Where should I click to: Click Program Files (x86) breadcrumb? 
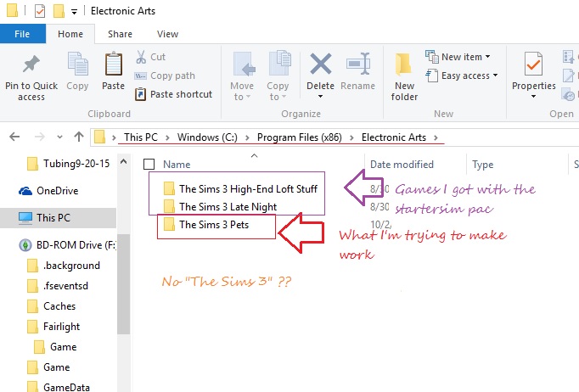point(300,137)
